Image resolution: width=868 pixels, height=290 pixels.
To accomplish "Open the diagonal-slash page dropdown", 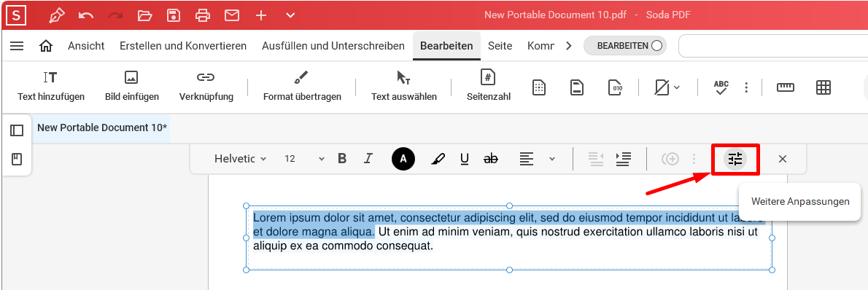I will [x=667, y=87].
